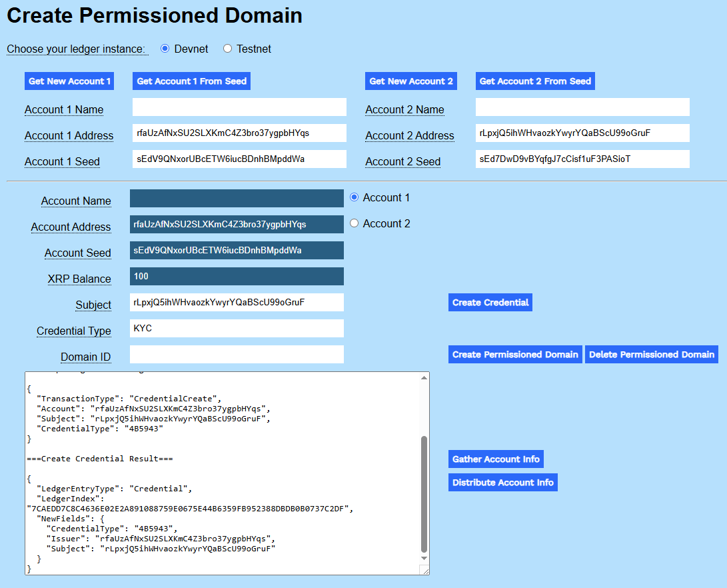Select the Account 1 radio button
The image size is (727, 588).
tap(353, 197)
